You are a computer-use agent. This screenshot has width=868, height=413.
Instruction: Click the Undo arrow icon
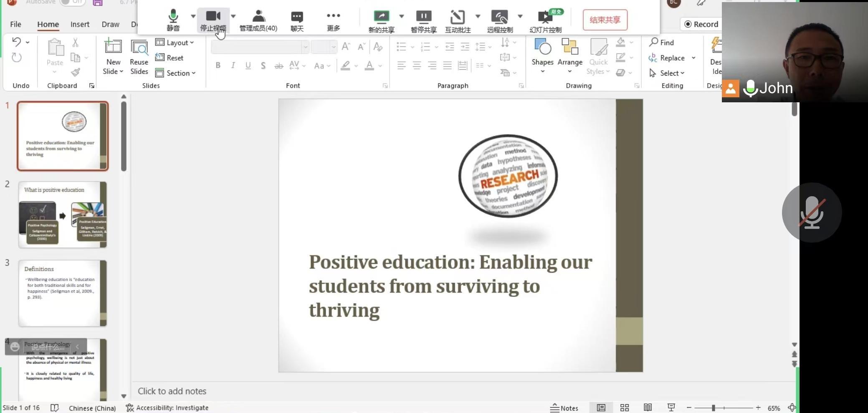(x=17, y=42)
